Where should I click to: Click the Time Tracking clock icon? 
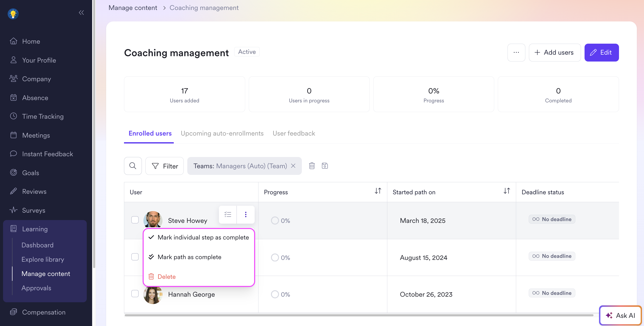click(x=14, y=116)
